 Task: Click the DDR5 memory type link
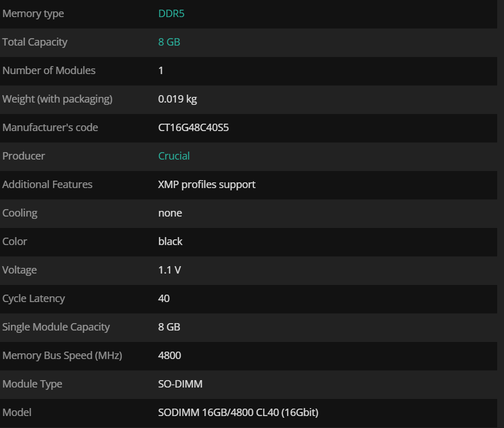pyautogui.click(x=171, y=14)
